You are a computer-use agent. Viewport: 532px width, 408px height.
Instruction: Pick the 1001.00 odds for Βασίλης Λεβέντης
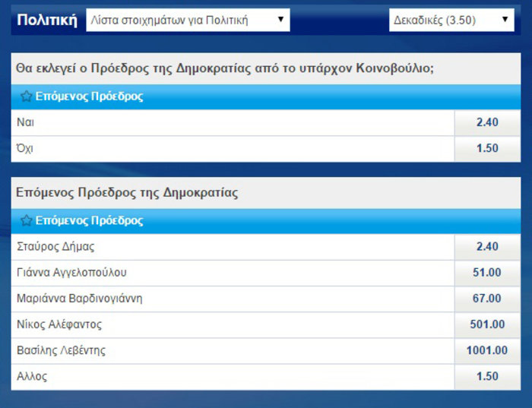click(486, 350)
